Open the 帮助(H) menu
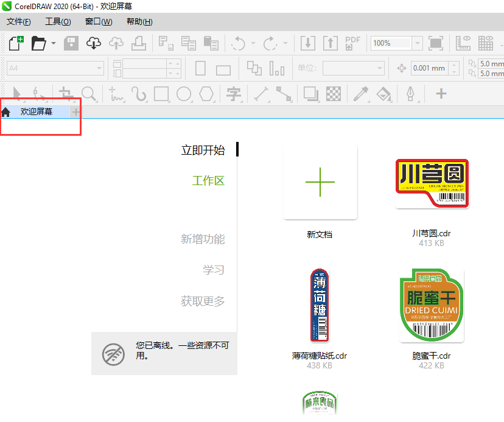This screenshot has width=504, height=422. 139,21
